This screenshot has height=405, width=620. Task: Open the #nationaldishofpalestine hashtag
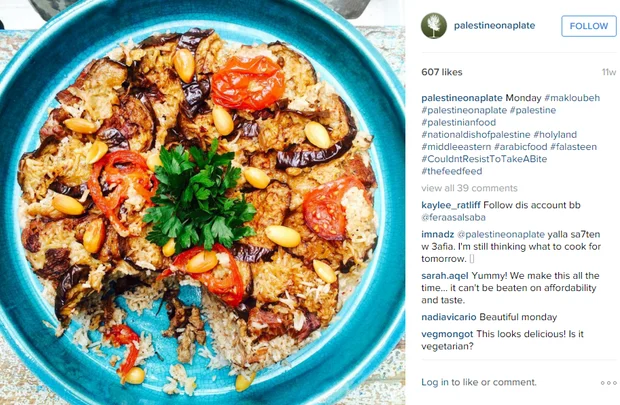[x=476, y=134]
